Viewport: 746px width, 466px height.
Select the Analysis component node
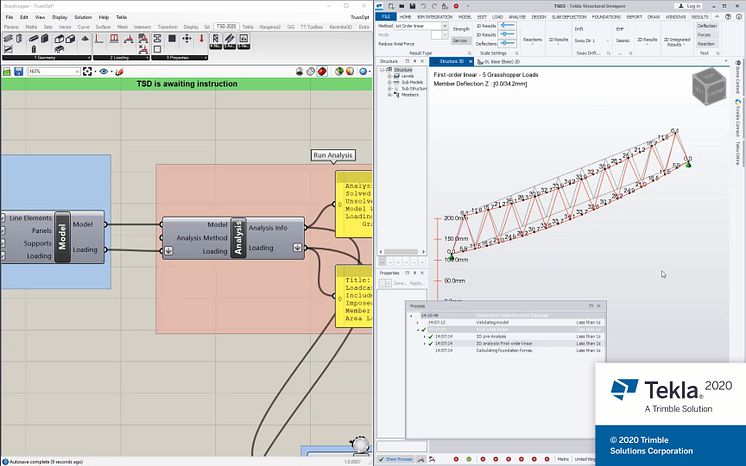point(238,238)
